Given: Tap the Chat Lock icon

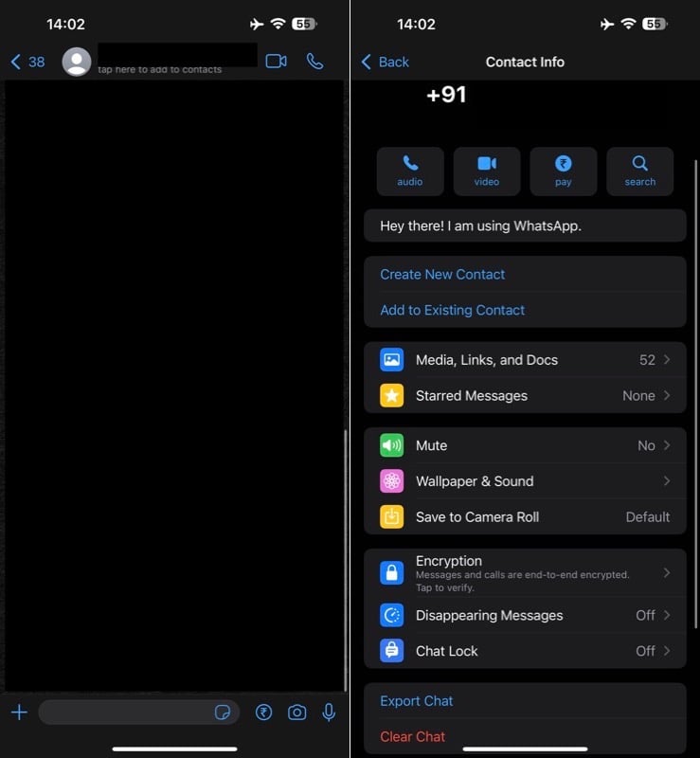Looking at the screenshot, I should coord(391,651).
